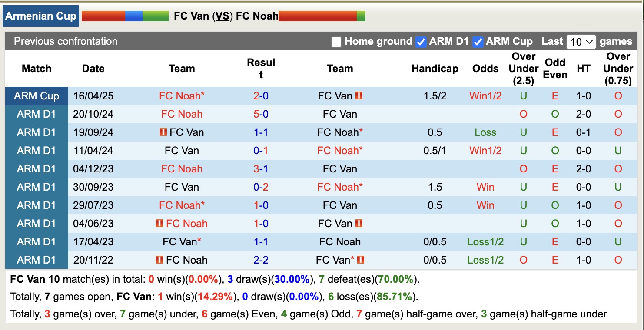Click the red card icon before FC Noah on 20/11/22
This screenshot has height=330, width=644.
pyautogui.click(x=159, y=260)
